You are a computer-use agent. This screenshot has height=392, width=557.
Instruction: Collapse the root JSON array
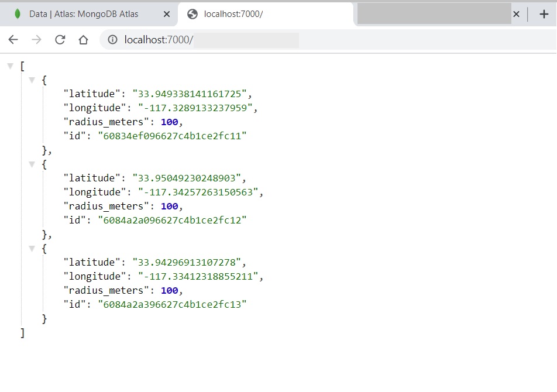pos(11,66)
